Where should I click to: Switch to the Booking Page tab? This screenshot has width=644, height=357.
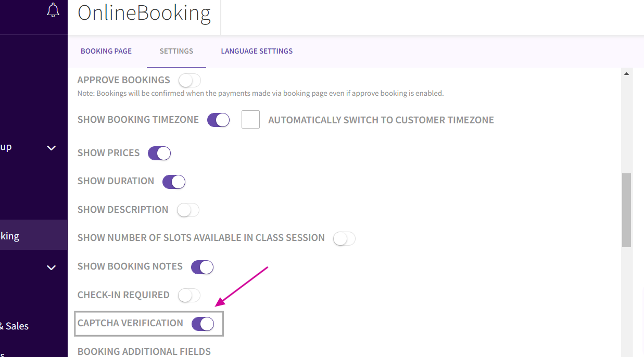point(106,51)
